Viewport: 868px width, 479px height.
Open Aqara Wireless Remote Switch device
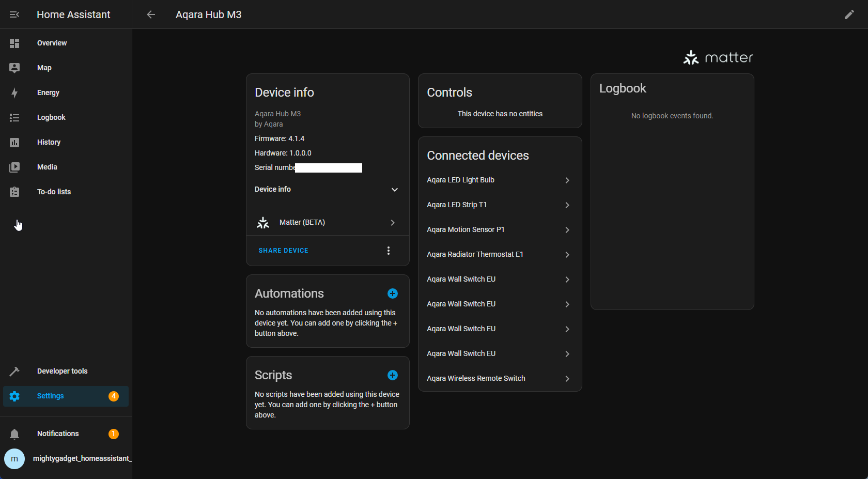[x=499, y=379]
